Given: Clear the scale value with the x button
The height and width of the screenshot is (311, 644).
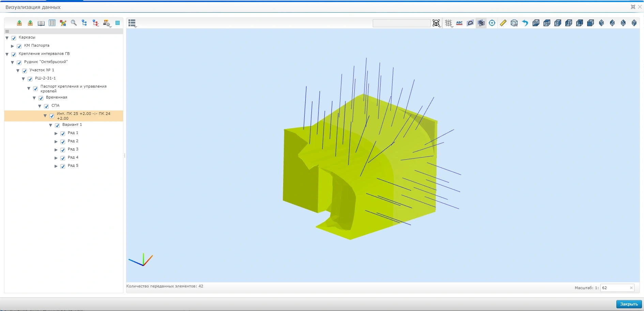Looking at the screenshot, I should pyautogui.click(x=631, y=288).
